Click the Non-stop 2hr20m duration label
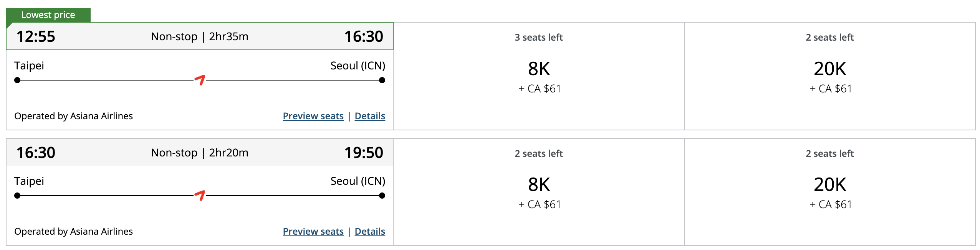The image size is (980, 250). point(199,153)
